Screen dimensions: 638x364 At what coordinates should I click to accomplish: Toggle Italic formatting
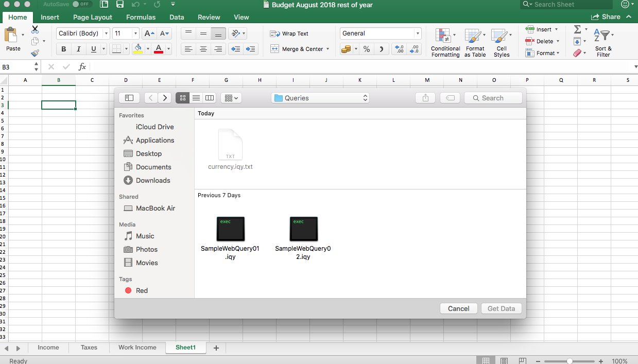(79, 49)
